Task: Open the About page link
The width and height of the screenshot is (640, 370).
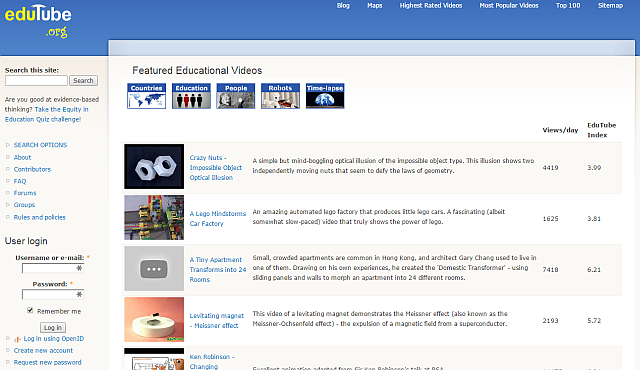Action: [22, 157]
